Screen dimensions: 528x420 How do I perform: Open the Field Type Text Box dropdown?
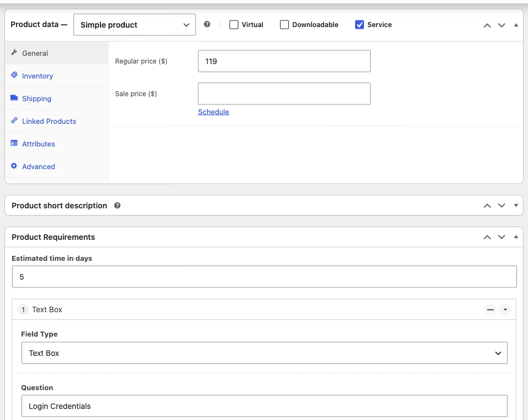265,353
